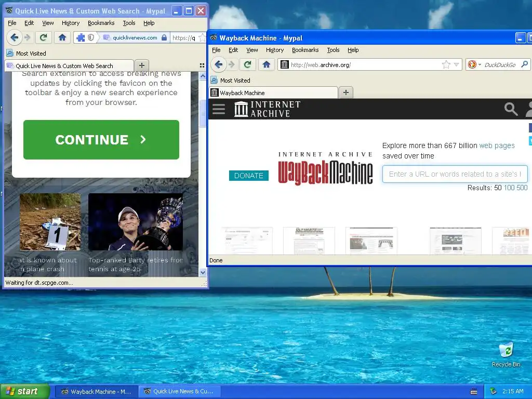
Task: Show 100 results link
Action: tap(509, 188)
